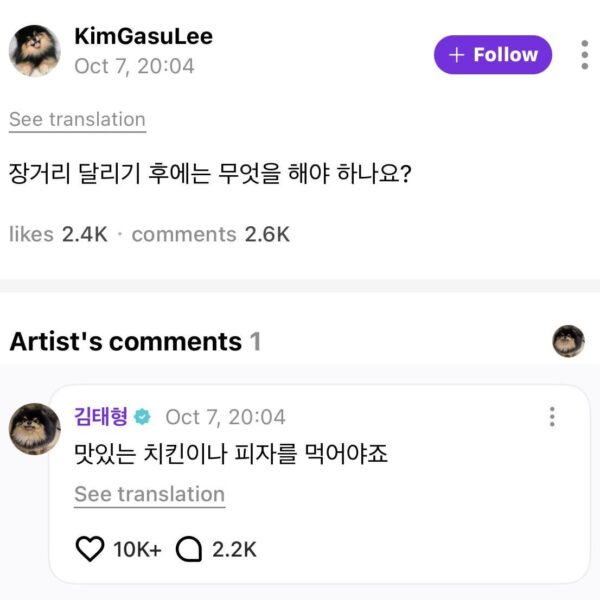Open the commenter avatar in the artist comment card
This screenshot has height=600, width=600.
(x=35, y=430)
